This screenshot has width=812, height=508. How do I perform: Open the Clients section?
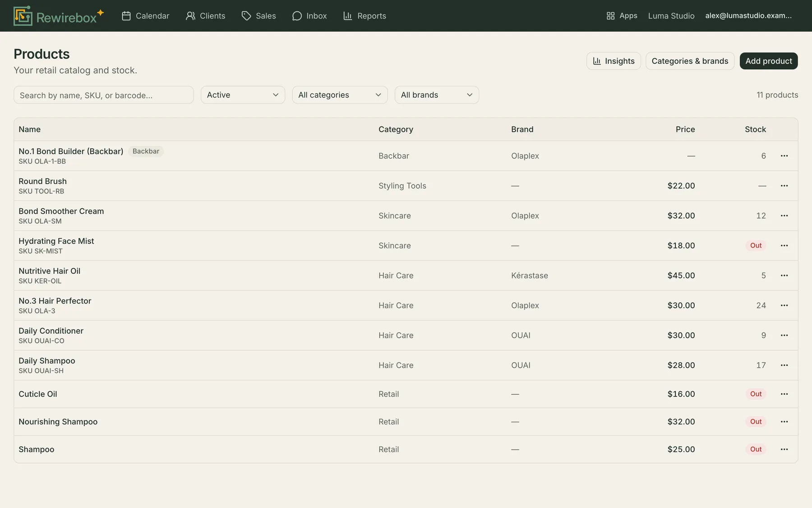[x=206, y=16]
